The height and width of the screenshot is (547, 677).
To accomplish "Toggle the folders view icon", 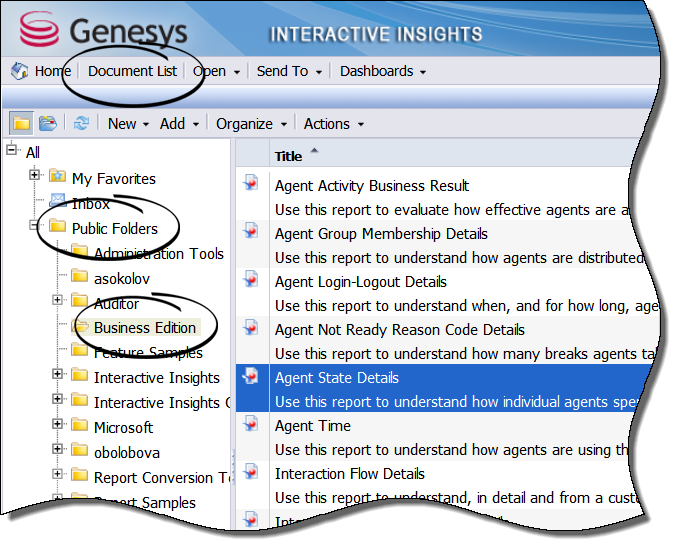I will coord(20,123).
